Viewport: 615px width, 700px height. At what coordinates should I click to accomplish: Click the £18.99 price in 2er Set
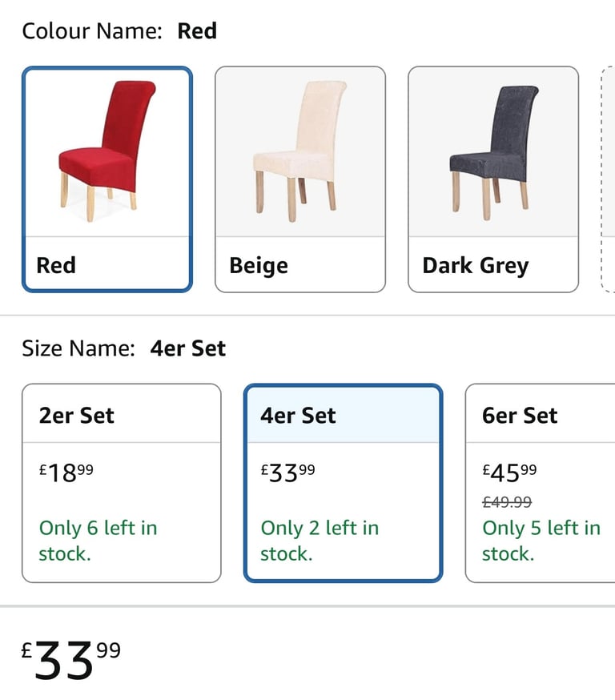[x=66, y=473]
